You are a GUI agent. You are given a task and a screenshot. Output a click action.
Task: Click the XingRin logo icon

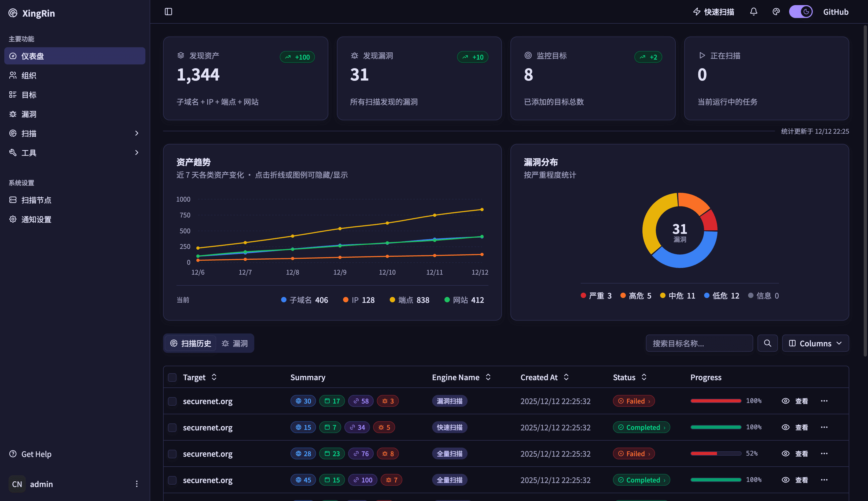[x=13, y=13]
